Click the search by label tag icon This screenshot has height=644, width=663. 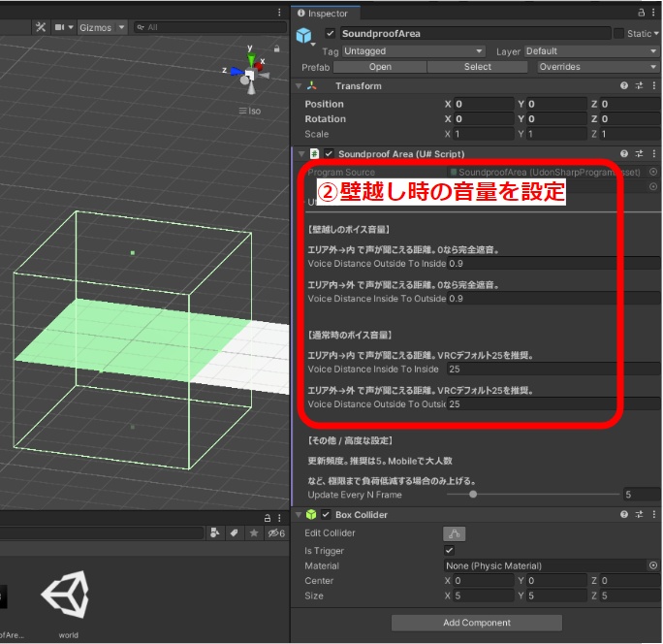[x=235, y=532]
